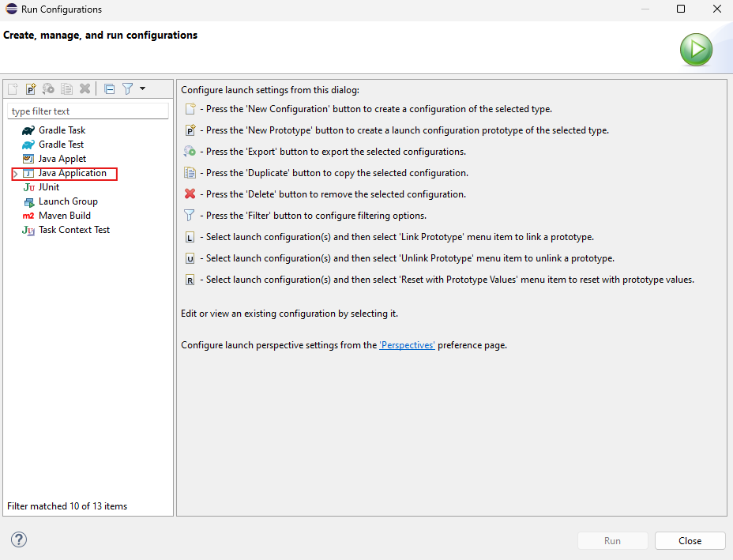Choose Java Applet from the tree

(x=62, y=159)
